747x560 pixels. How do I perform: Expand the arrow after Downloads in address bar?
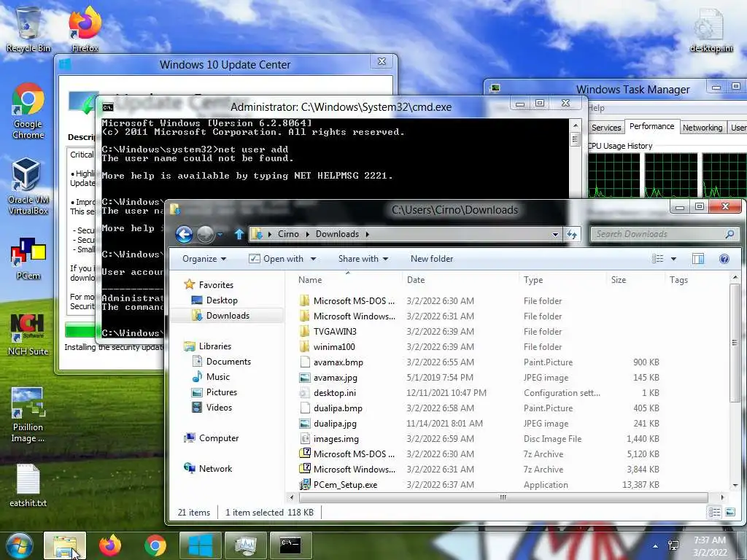tap(368, 234)
